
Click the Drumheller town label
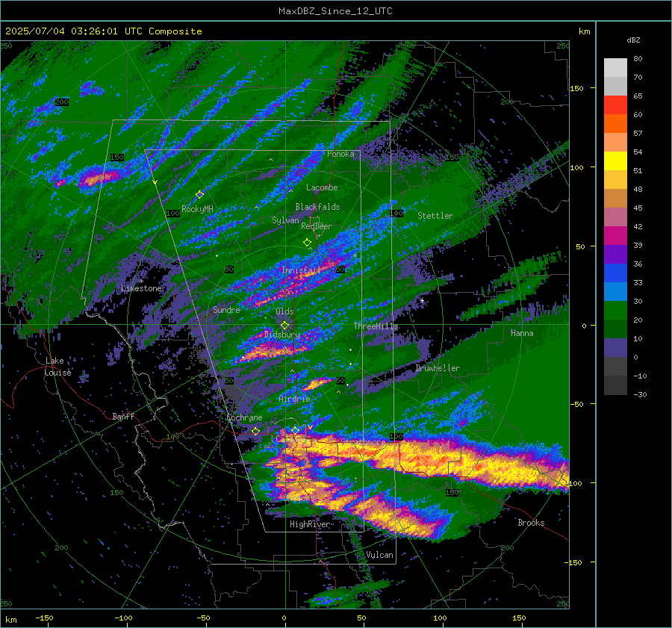point(438,368)
